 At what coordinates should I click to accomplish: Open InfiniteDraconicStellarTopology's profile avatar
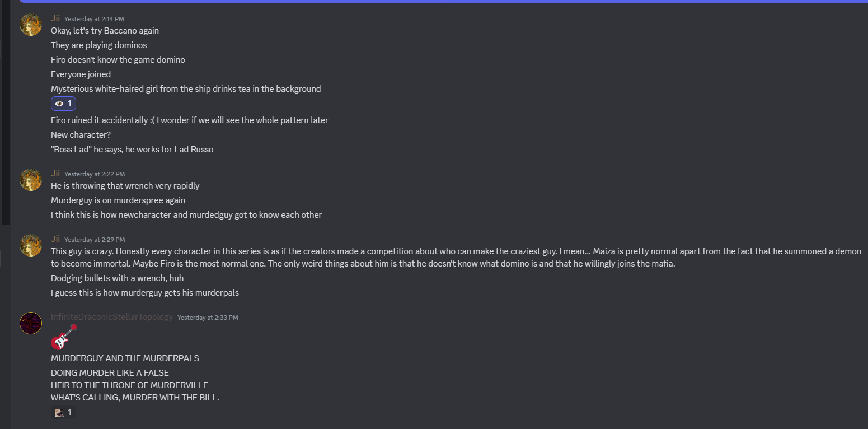[31, 323]
